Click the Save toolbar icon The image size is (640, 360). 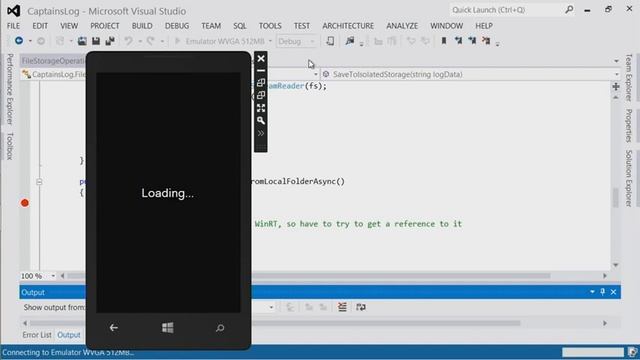[x=96, y=41]
